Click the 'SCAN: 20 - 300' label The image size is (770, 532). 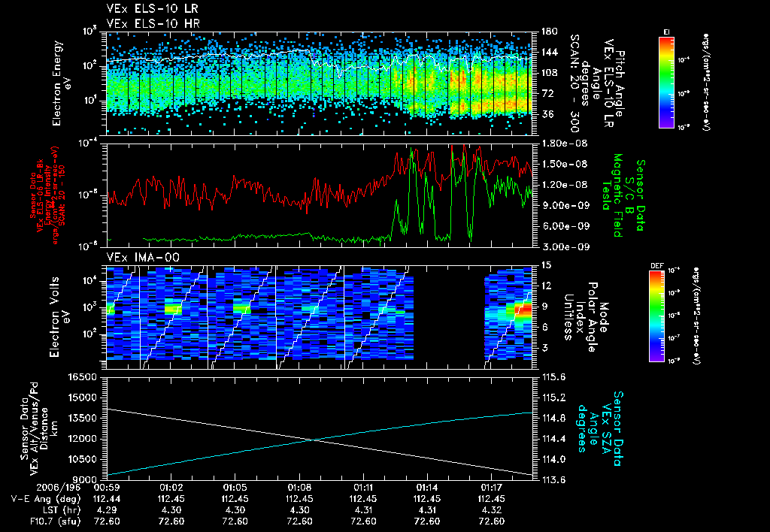pyautogui.click(x=574, y=83)
